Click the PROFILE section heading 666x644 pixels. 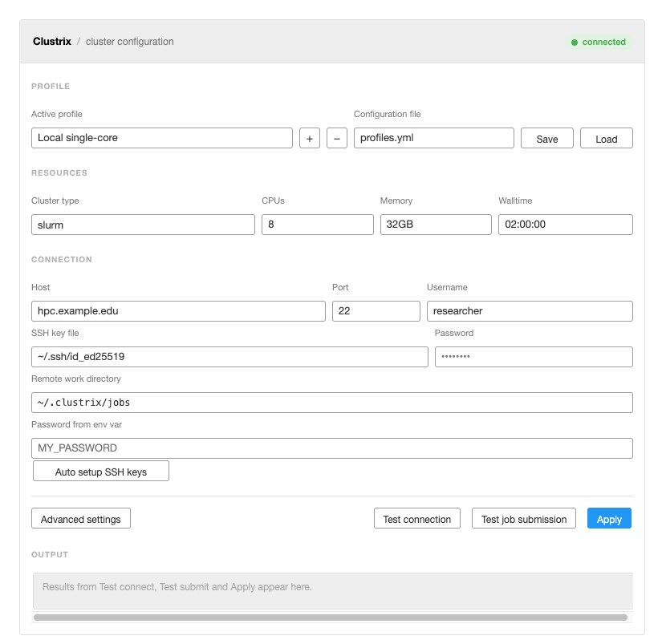click(51, 86)
